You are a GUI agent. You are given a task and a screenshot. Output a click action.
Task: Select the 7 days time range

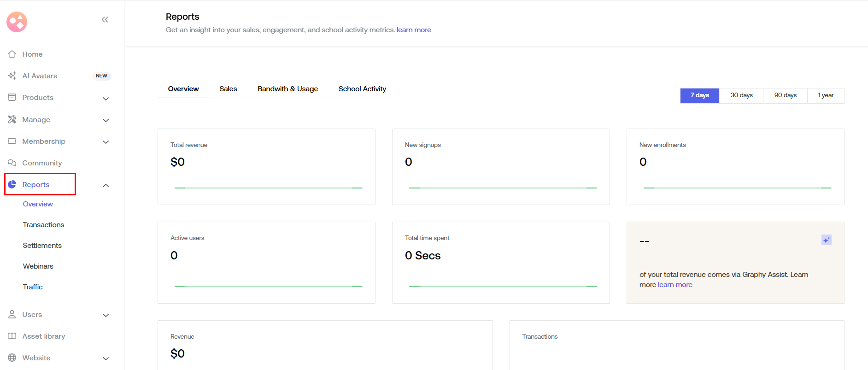click(x=699, y=95)
